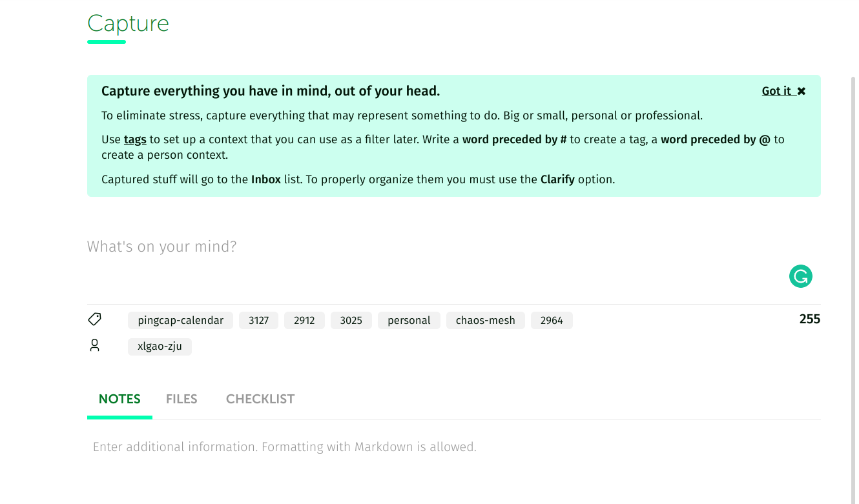
Task: Open the CHECKLIST tab
Action: click(260, 399)
